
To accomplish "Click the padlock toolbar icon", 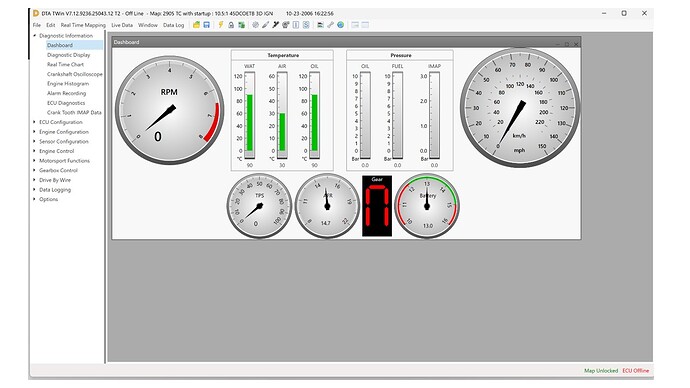I will pos(231,25).
